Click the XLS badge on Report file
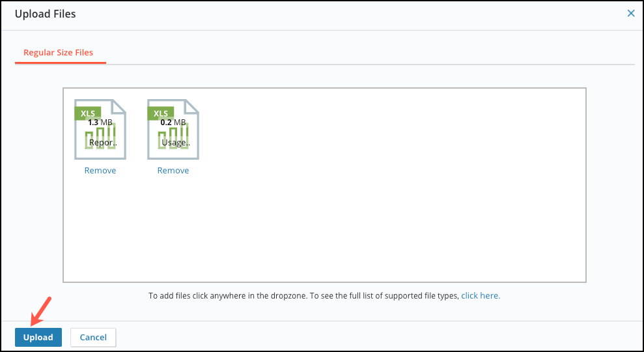This screenshot has width=644, height=352. point(87,113)
